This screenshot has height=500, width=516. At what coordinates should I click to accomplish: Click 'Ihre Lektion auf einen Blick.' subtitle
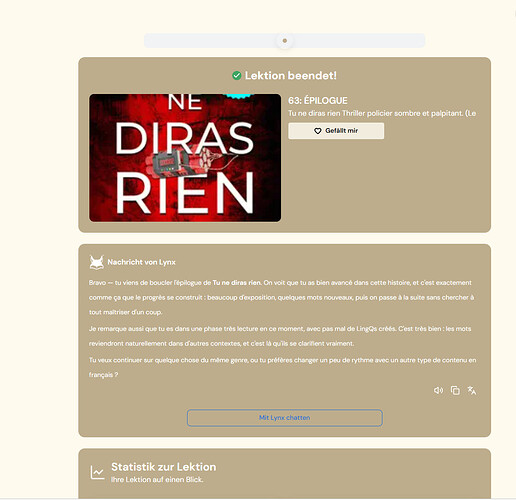[157, 480]
